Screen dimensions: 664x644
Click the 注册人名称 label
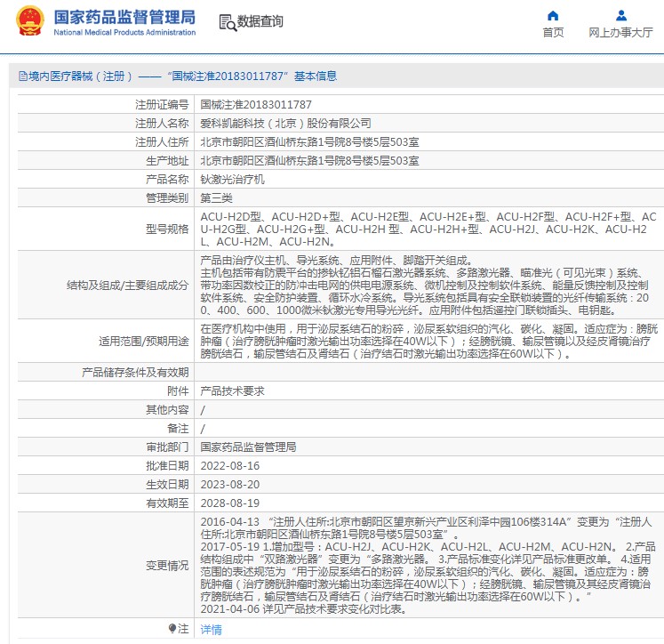coord(162,124)
